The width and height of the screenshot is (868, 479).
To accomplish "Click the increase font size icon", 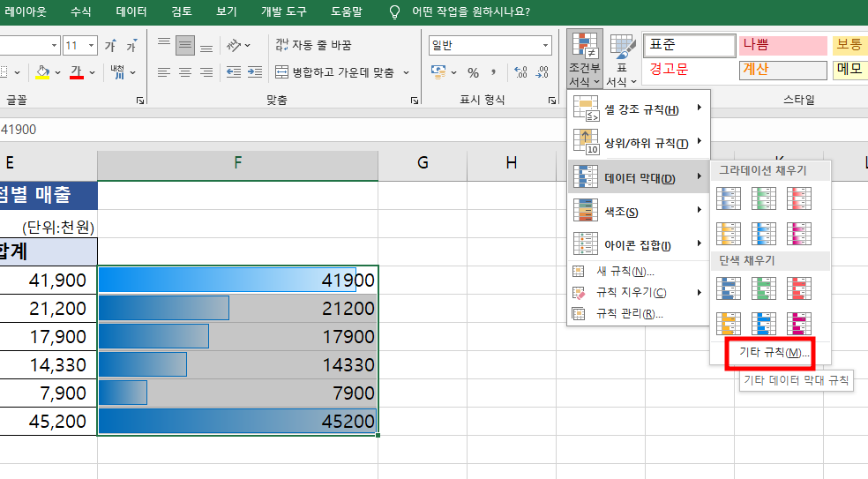I will tap(111, 45).
